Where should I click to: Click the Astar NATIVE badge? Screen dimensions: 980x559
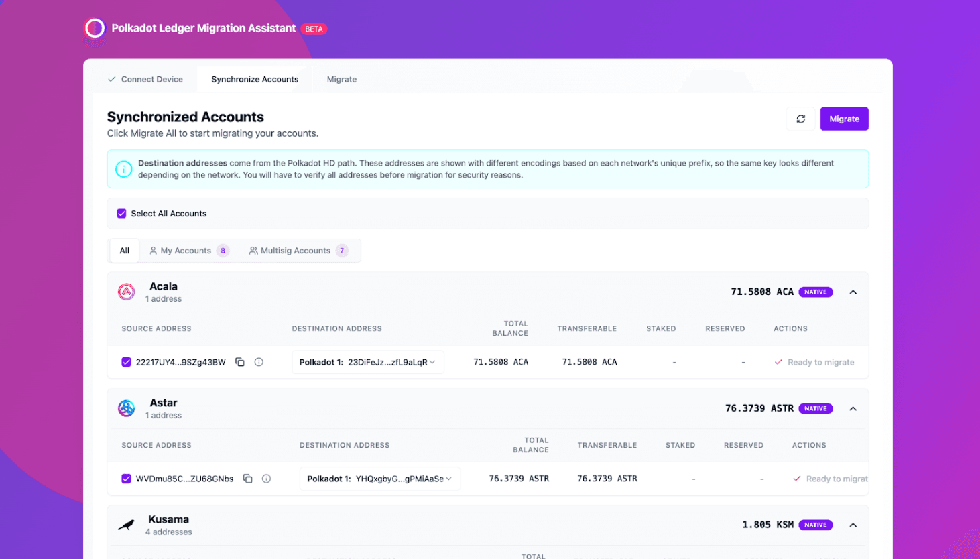click(815, 409)
